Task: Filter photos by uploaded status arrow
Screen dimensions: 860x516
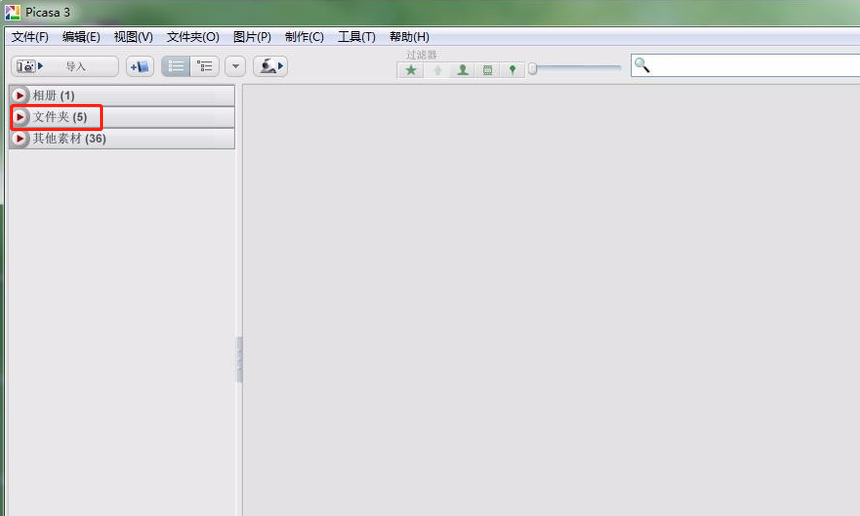Action: pyautogui.click(x=437, y=70)
